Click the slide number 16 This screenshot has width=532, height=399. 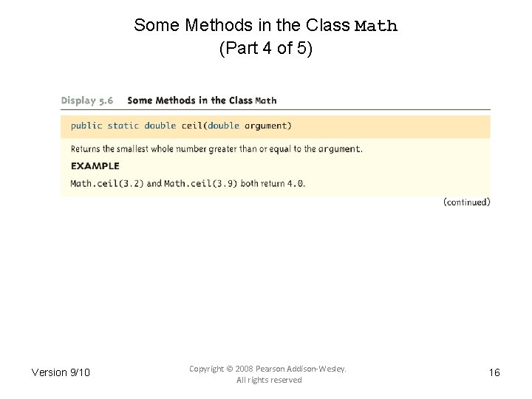[x=494, y=372]
